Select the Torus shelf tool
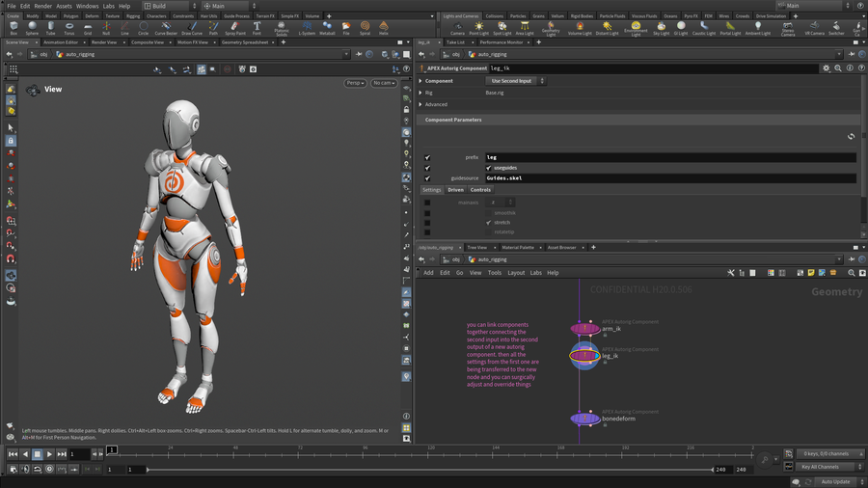This screenshot has width=868, height=488. 69,28
